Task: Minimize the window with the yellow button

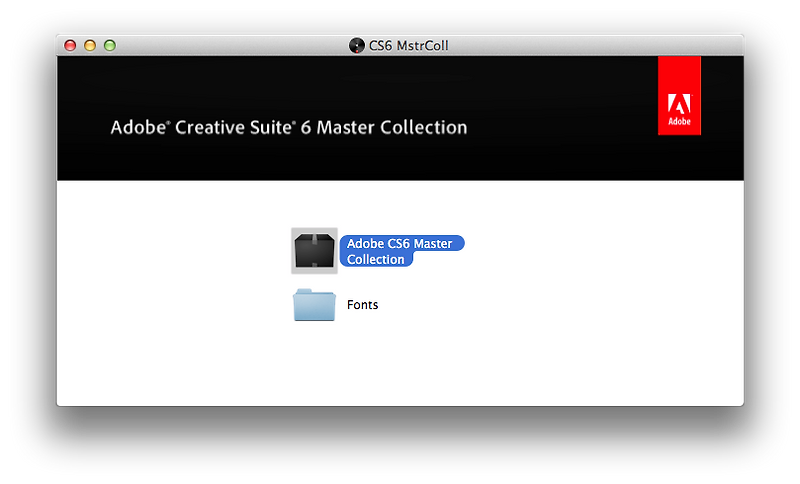Action: (90, 45)
